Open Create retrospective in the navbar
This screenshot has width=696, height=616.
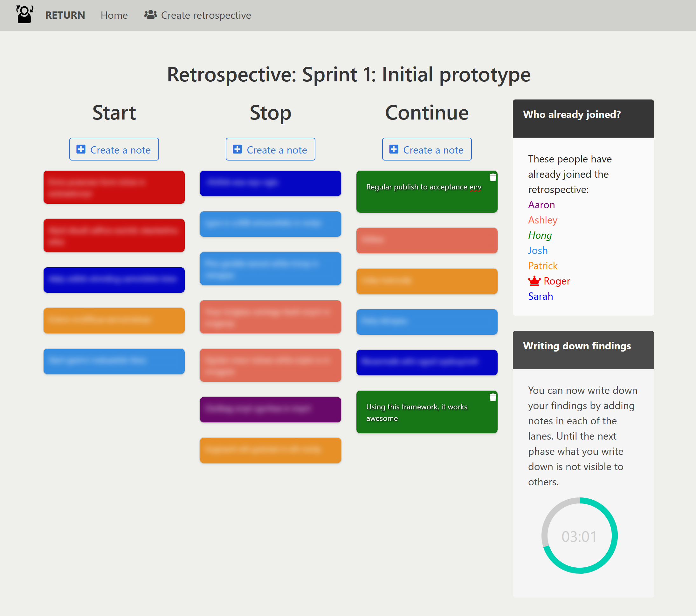(x=206, y=15)
